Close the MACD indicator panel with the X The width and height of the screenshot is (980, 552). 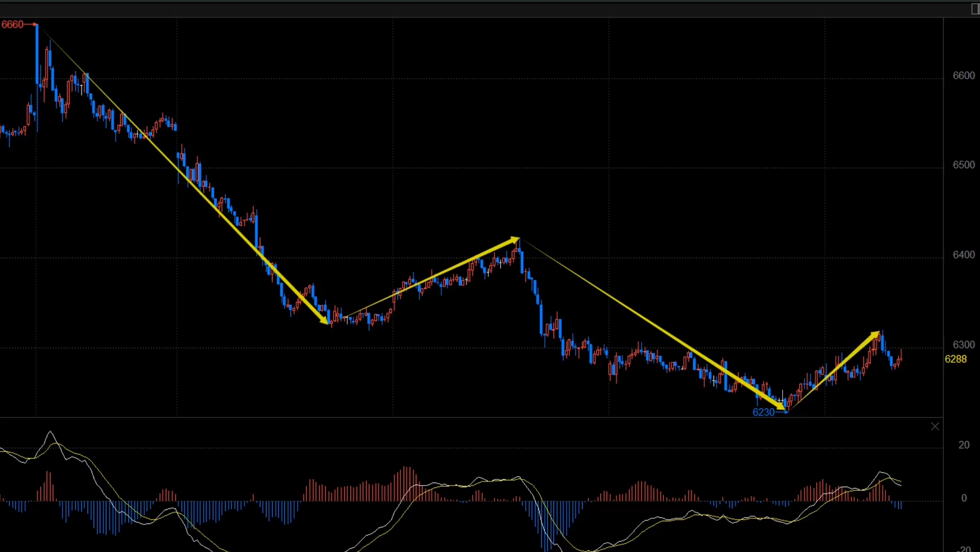tap(935, 426)
